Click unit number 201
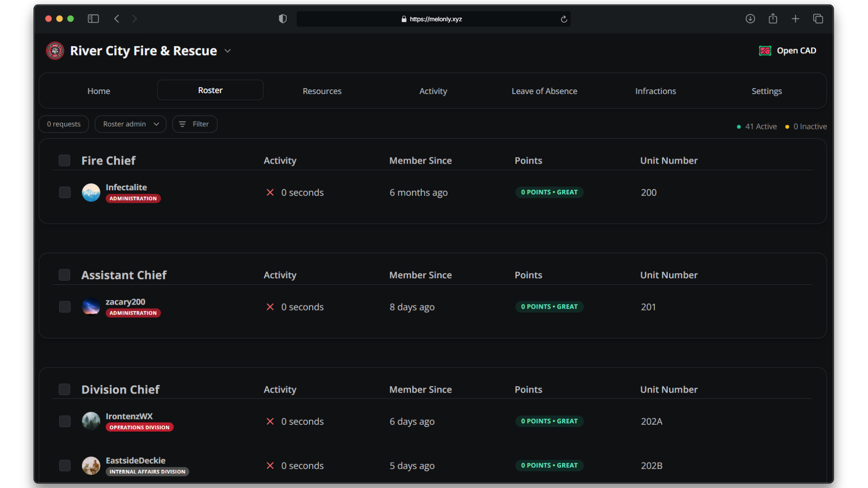This screenshot has width=868, height=488. (648, 307)
